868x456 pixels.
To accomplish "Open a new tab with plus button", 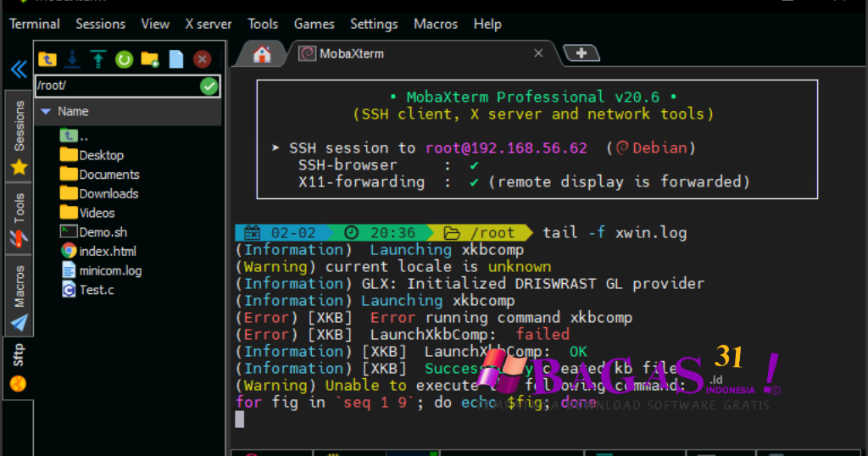I will [x=581, y=53].
